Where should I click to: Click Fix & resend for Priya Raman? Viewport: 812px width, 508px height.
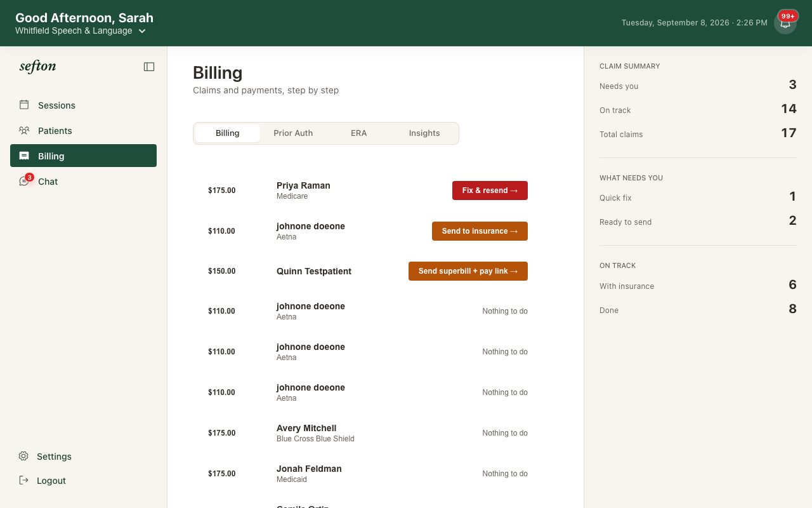tap(490, 190)
